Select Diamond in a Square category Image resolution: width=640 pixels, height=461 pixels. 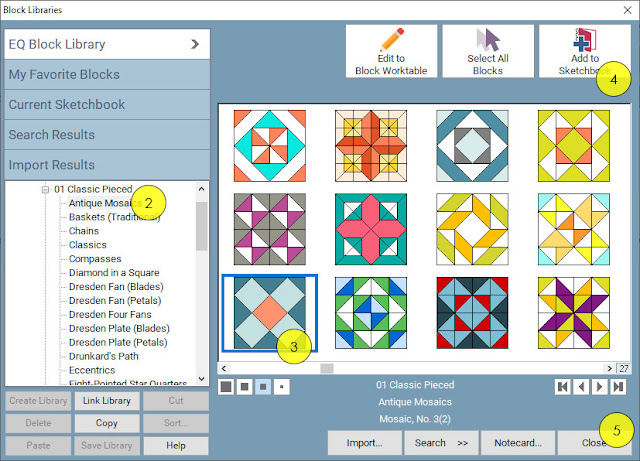[114, 272]
